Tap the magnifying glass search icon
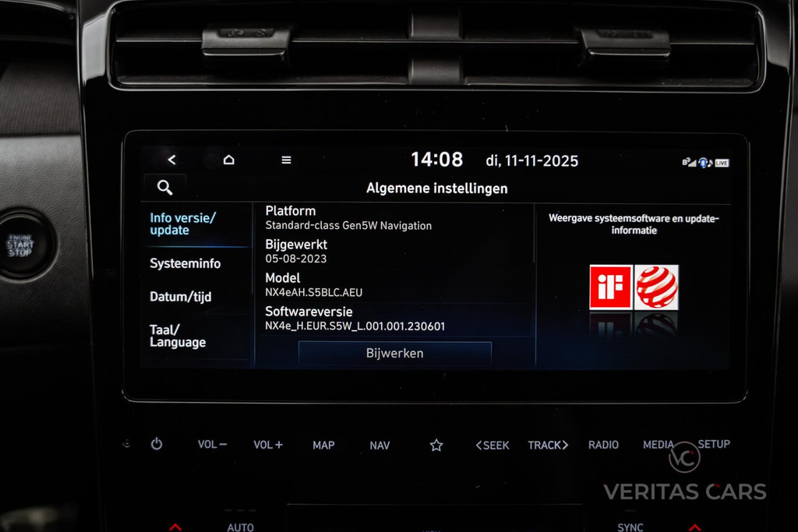The width and height of the screenshot is (798, 532). click(x=164, y=187)
